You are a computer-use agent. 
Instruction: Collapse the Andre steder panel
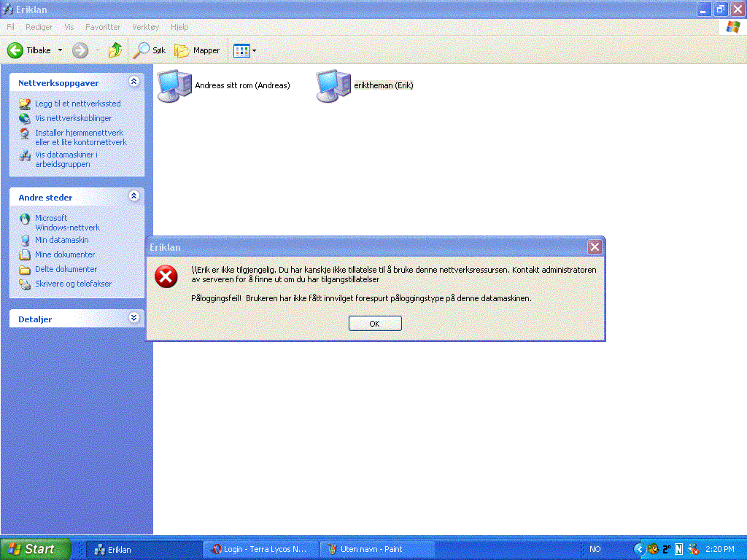[x=134, y=195]
